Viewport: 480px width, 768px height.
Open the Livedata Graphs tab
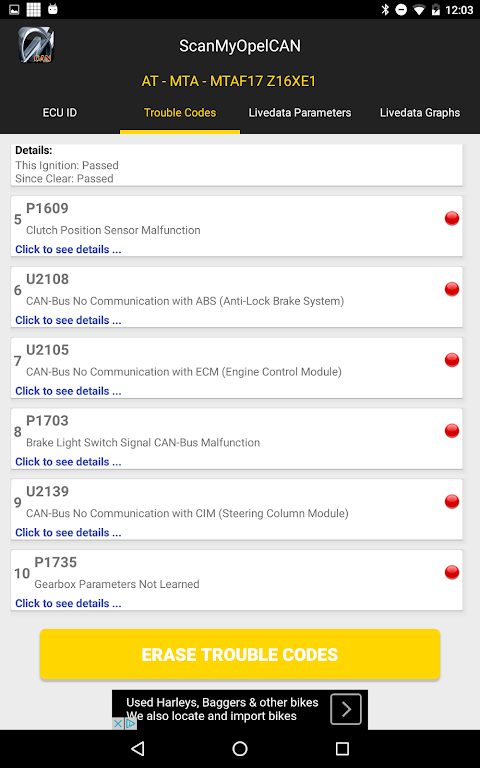click(420, 113)
